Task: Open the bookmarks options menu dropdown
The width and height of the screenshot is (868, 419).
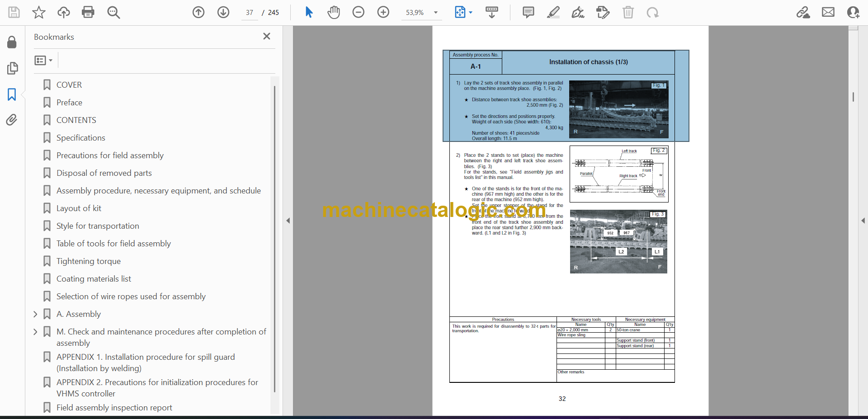Action: (44, 60)
